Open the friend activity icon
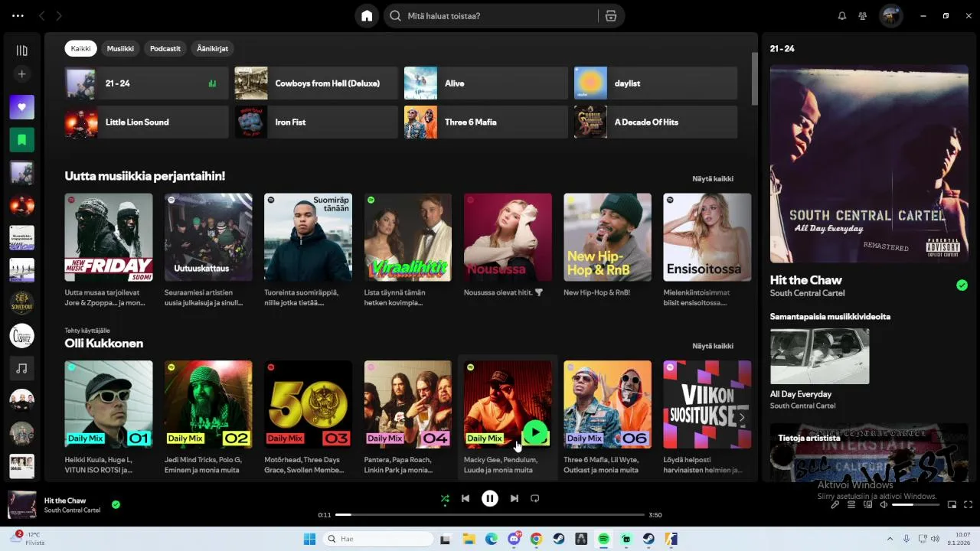This screenshot has width=980, height=551. pyautogui.click(x=863, y=16)
